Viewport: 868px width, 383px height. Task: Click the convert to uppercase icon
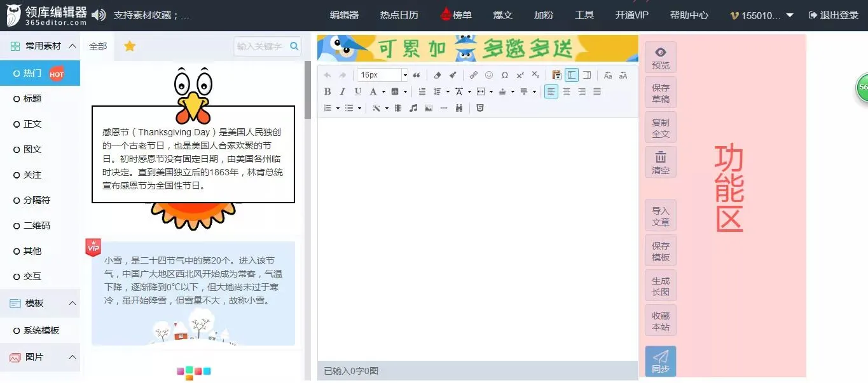coord(608,75)
